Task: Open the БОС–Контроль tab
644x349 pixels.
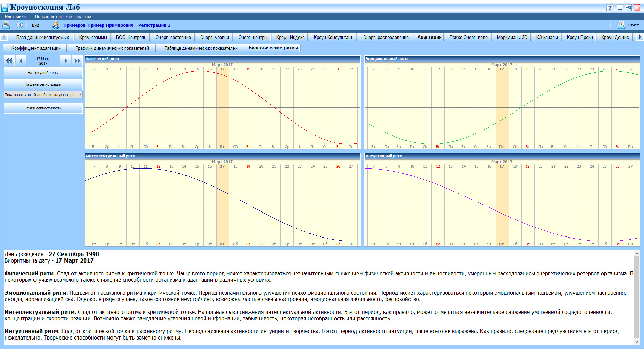Action: 131,37
